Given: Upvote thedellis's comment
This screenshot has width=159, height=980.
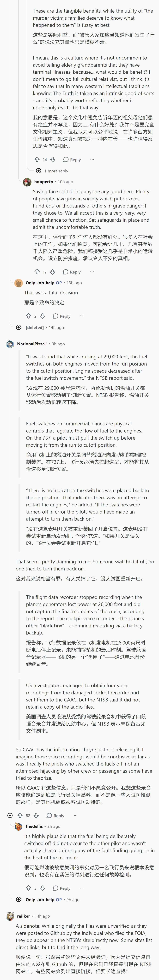Looking at the screenshot, I should pyautogui.click(x=29, y=888).
